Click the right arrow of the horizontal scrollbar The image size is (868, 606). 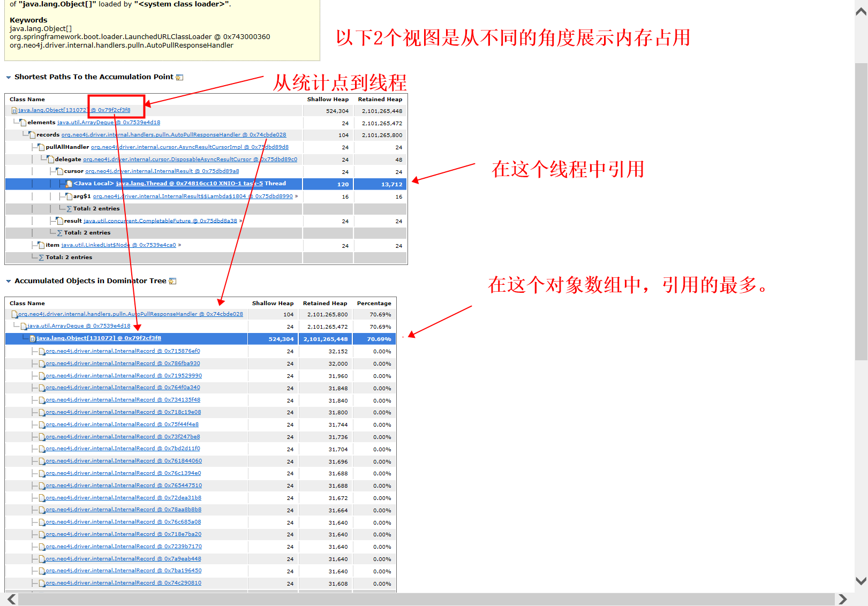[843, 599]
